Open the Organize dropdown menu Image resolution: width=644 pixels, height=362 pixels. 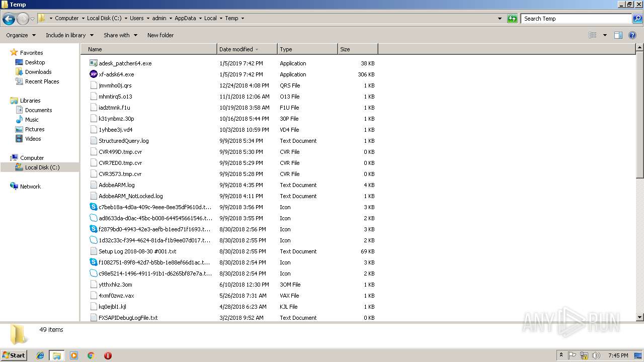coord(21,35)
